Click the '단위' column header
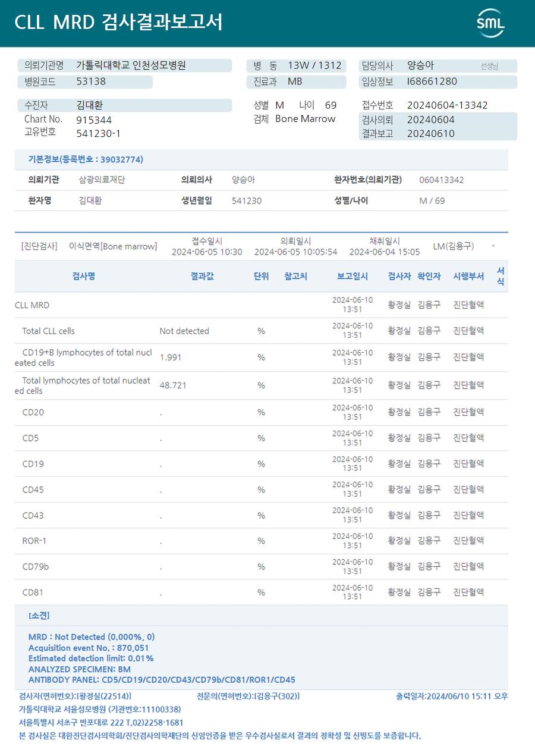535x756 pixels. tap(262, 276)
